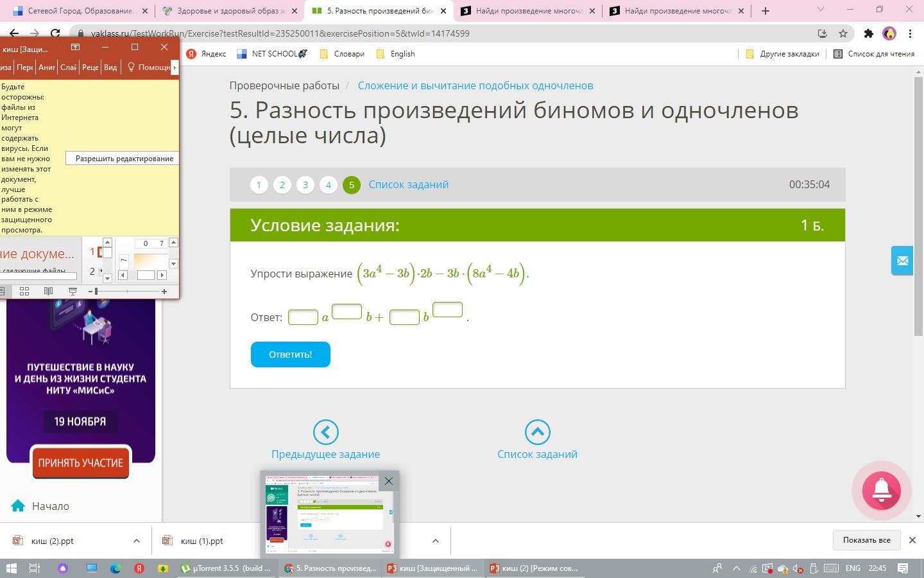The width and height of the screenshot is (924, 578).
Task: Launch Microsoft Edge from the taskbar
Action: 116,568
